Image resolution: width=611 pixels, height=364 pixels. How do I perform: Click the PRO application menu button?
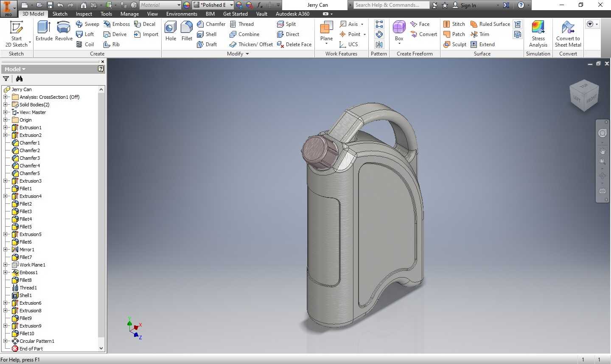pyautogui.click(x=8, y=8)
